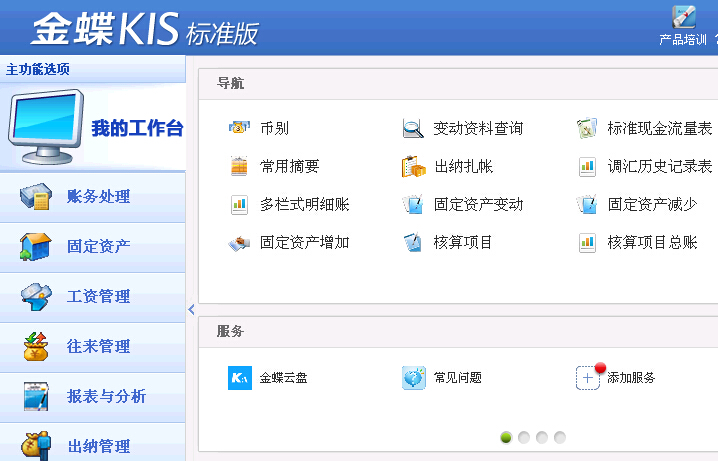Image resolution: width=718 pixels, height=461 pixels.
Task: Click the 金蝶云盘 service icon
Action: click(x=240, y=378)
